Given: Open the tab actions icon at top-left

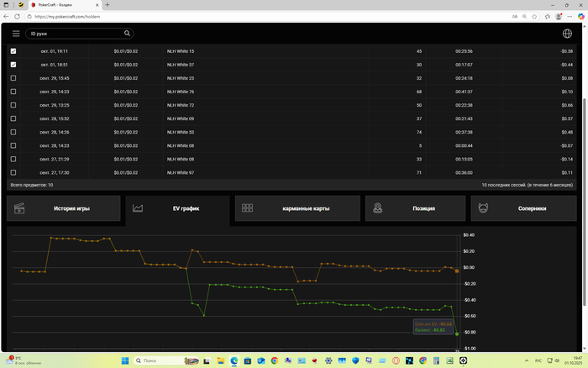Looking at the screenshot, I should 6,5.
